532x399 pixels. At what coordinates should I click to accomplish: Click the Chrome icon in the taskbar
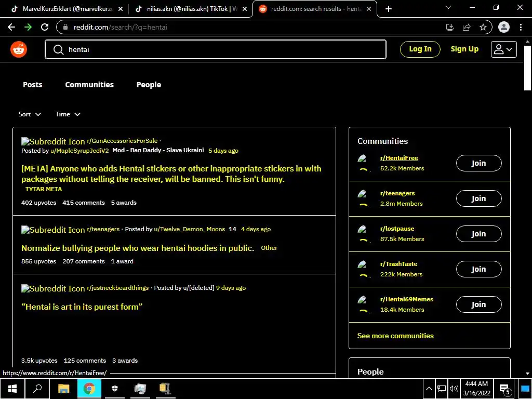tap(89, 389)
